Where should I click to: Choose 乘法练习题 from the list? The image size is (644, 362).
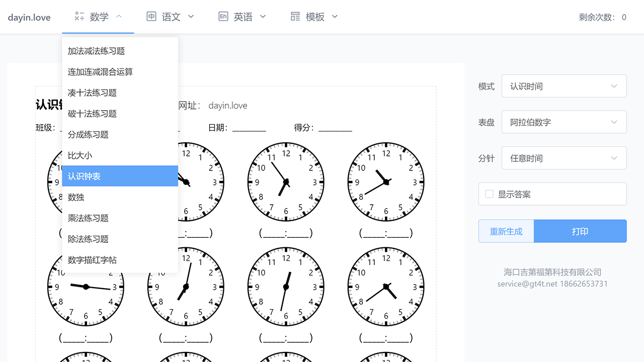pyautogui.click(x=120, y=218)
